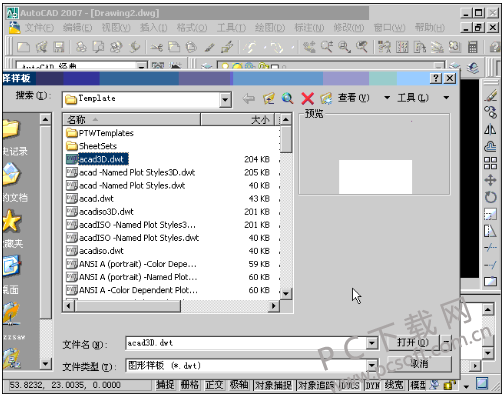504x395 pixels.
Task: Click the Zoom realtime magnifier icon
Action: pos(327,47)
